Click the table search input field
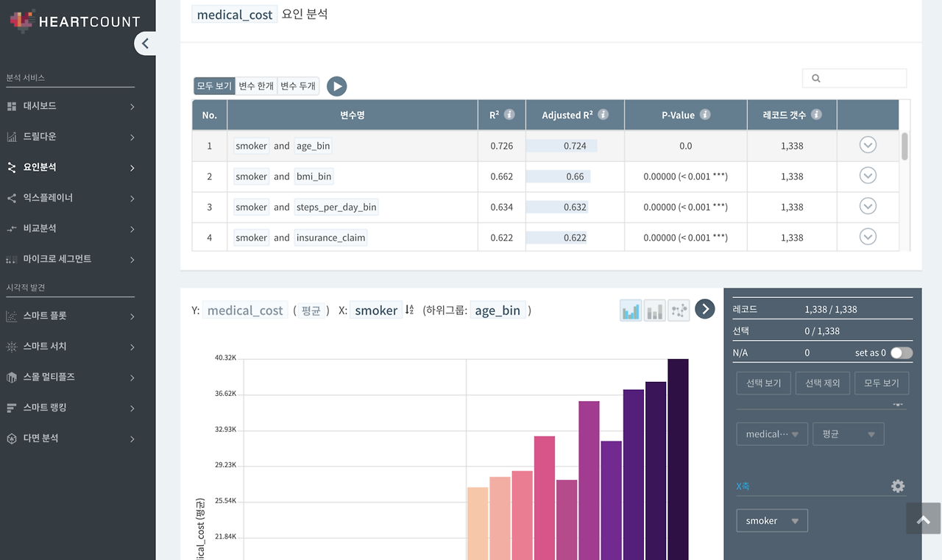 click(854, 78)
